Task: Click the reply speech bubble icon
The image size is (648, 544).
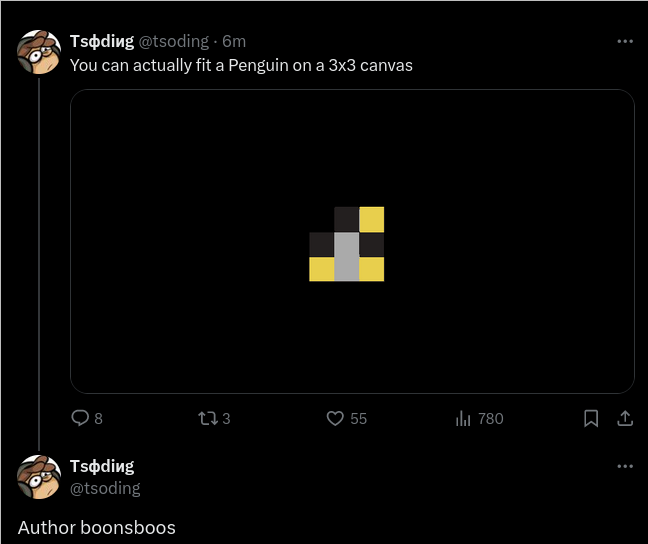Action: 81,418
